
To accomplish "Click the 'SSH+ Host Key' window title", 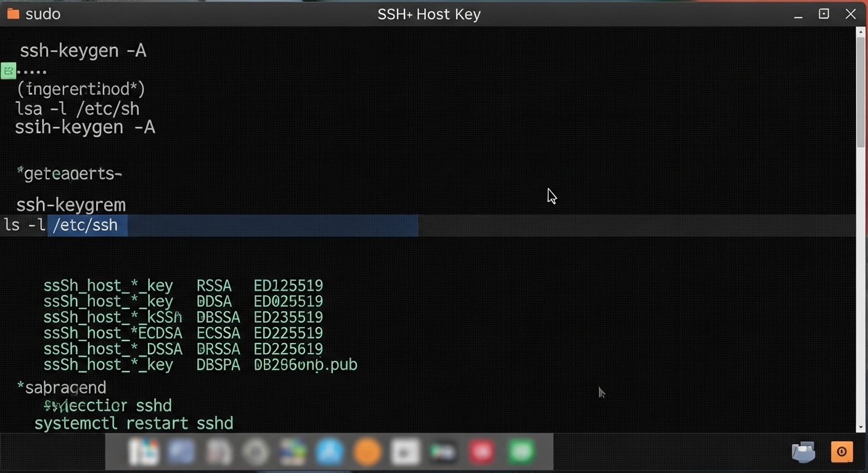I will coord(429,14).
